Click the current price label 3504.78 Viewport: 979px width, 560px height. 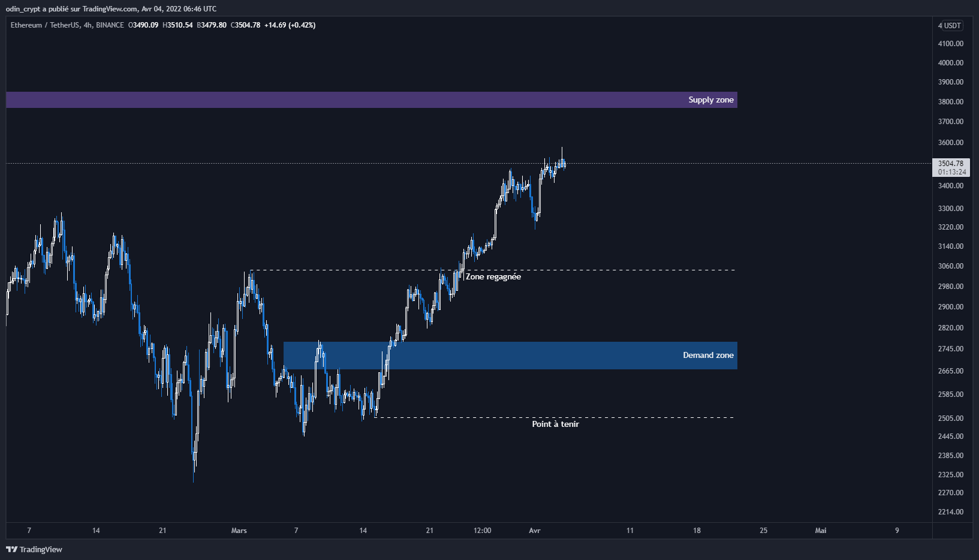[950, 162]
